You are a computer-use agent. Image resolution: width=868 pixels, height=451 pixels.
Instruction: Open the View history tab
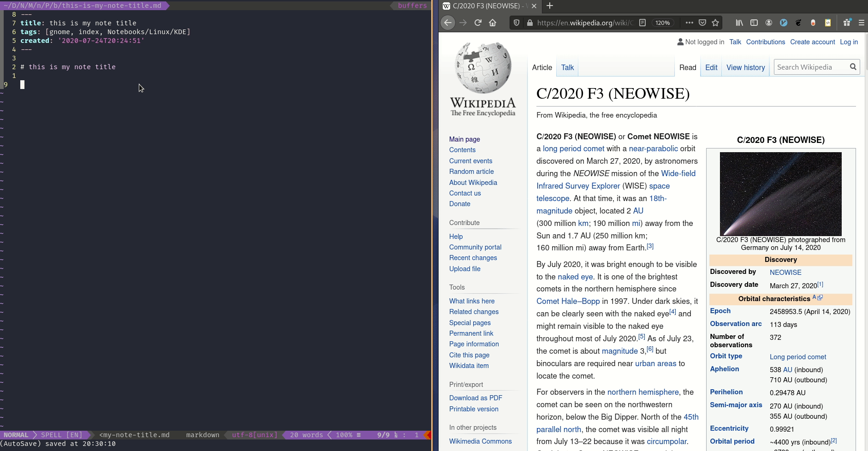coord(746,67)
